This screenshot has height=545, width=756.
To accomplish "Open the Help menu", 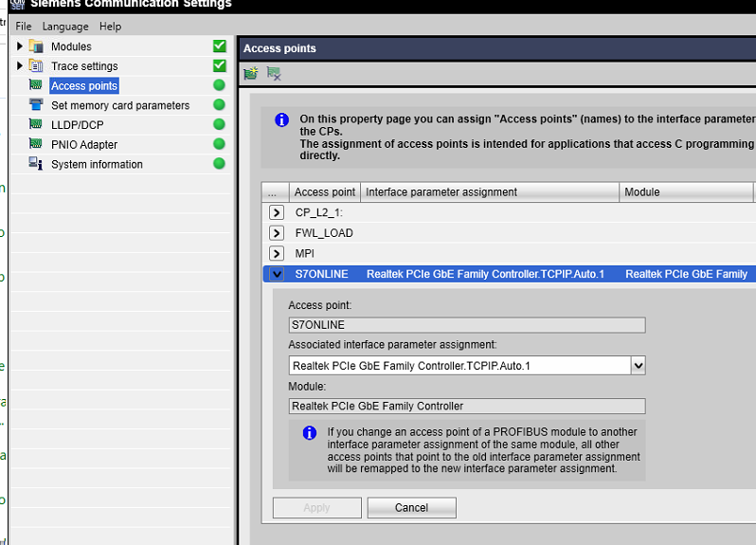I will pyautogui.click(x=110, y=26).
